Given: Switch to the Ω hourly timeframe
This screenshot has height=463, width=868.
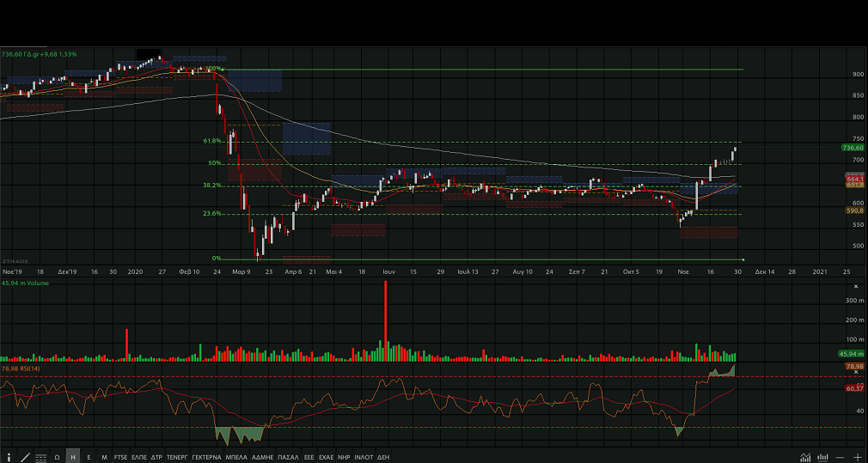Looking at the screenshot, I should (x=57, y=458).
